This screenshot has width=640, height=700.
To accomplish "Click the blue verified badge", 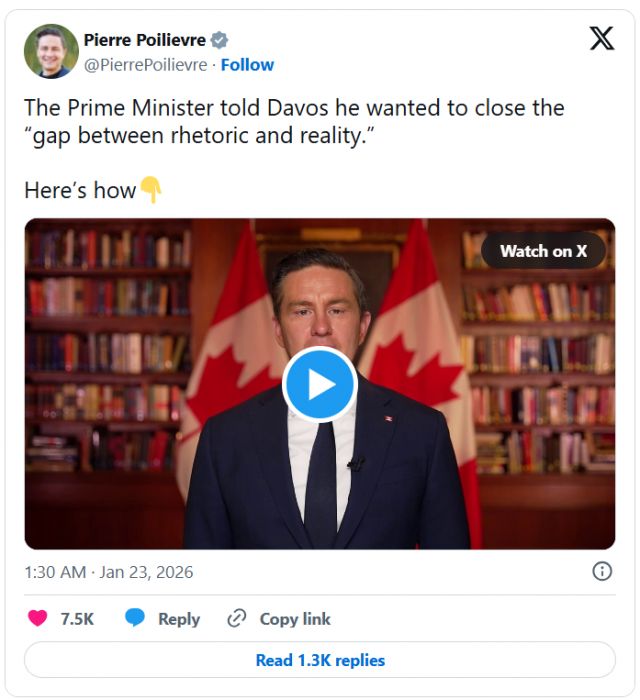I will (219, 40).
